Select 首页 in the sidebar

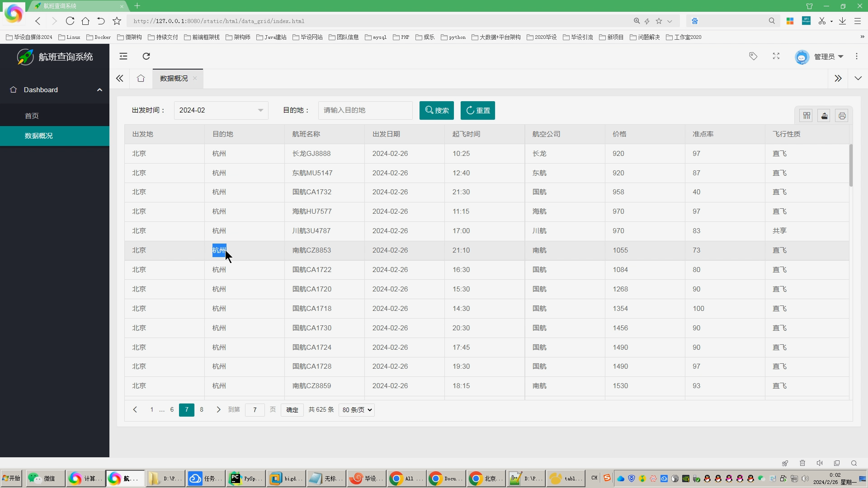click(x=32, y=116)
